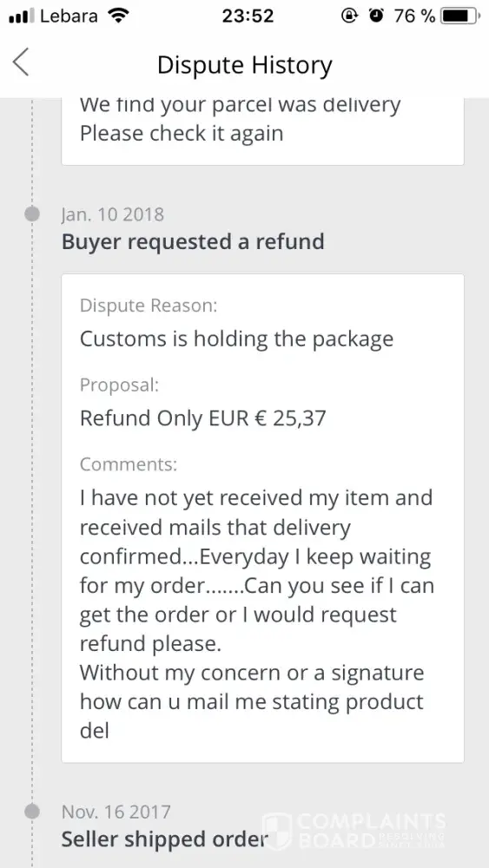489x868 pixels.
Task: Tap the buyer comments text block
Action: (257, 615)
